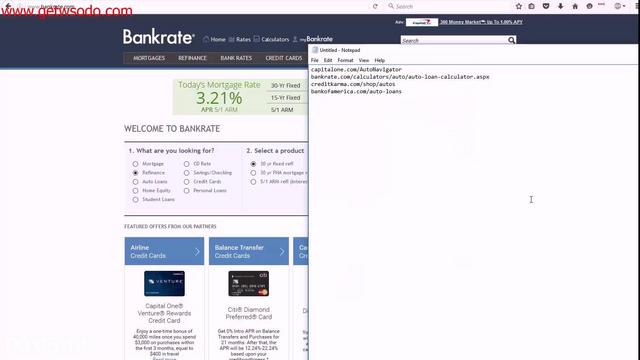Expand the Balance Transfer Credit Cards chevron
Screen dimensions: 640x360
pyautogui.click(x=282, y=251)
